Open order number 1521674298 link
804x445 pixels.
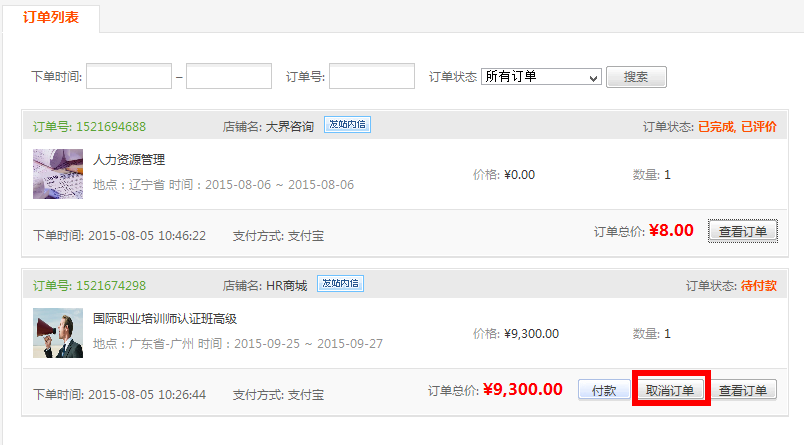click(111, 285)
